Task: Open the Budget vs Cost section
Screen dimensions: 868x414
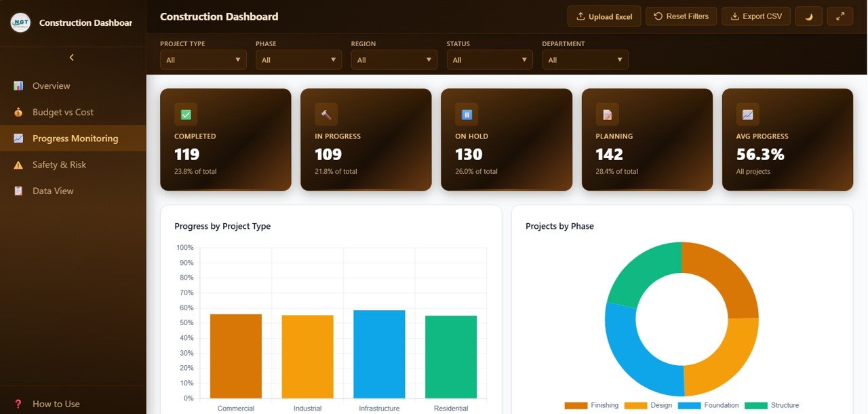Action: click(62, 112)
